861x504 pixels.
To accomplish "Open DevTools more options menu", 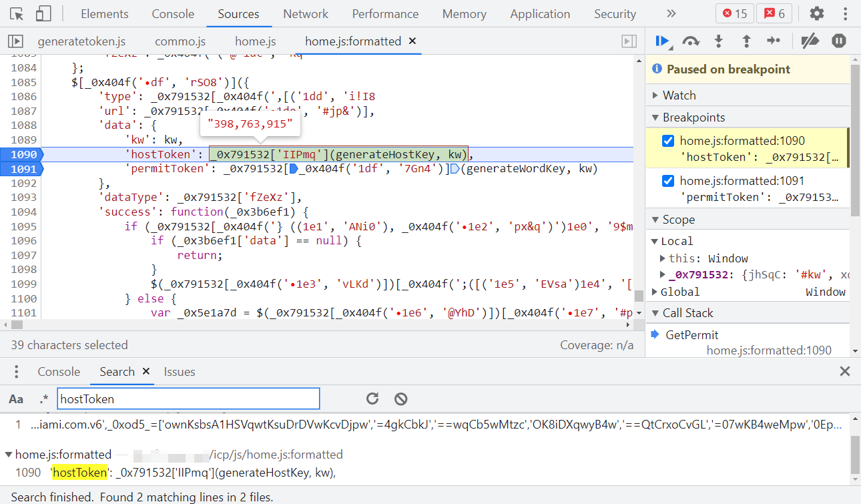I will pos(844,13).
